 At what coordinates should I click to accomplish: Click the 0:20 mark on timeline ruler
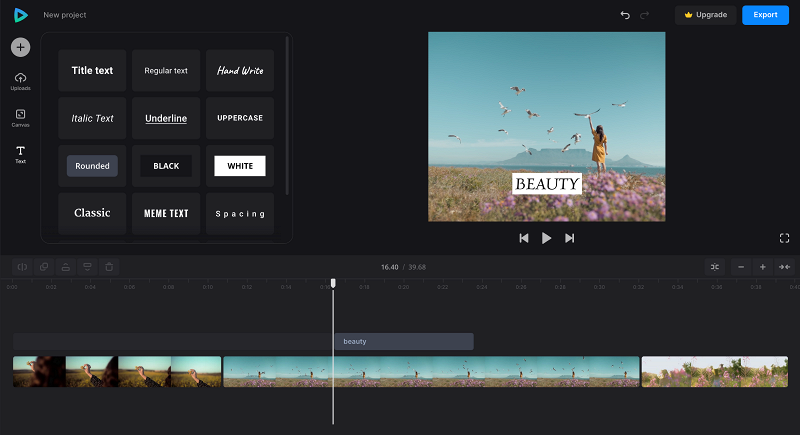point(403,287)
